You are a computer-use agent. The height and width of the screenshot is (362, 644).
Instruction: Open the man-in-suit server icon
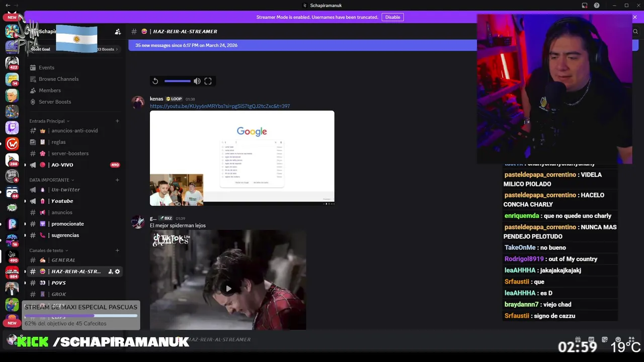pos(12,289)
